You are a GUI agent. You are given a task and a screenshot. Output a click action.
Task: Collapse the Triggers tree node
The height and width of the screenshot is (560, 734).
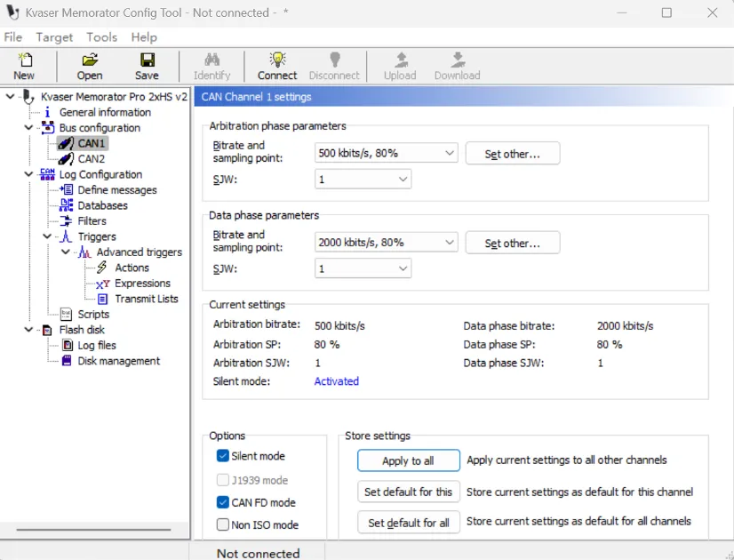[x=47, y=236]
